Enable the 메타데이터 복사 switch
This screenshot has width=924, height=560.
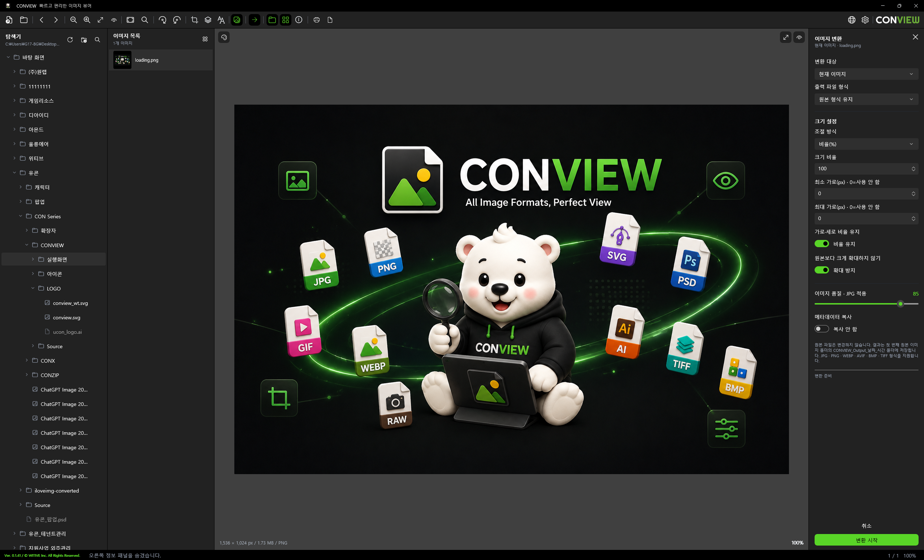tap(821, 329)
